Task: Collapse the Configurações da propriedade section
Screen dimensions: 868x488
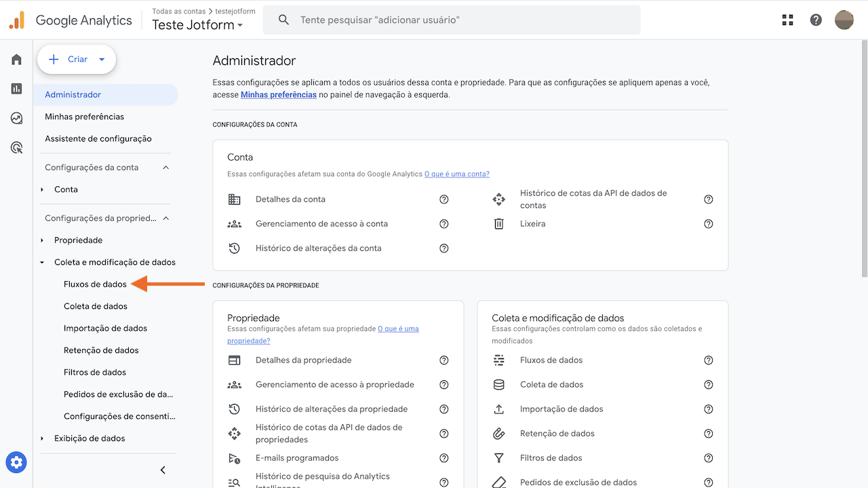Action: [165, 218]
